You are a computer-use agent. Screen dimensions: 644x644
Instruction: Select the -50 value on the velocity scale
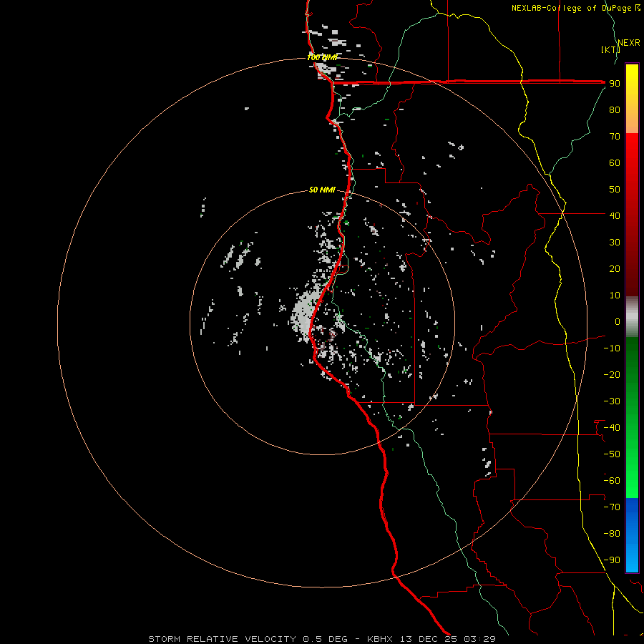[612, 454]
